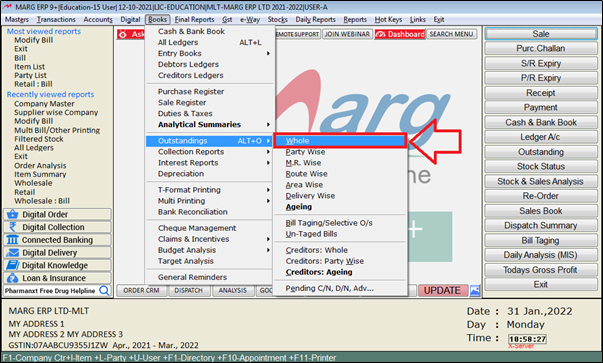Click the Loan & Insurance icon

tap(12, 278)
